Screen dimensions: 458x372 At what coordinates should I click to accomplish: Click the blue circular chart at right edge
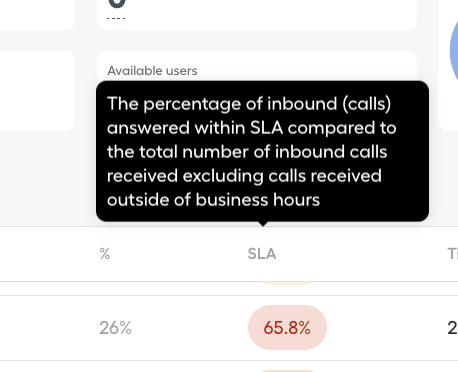pyautogui.click(x=454, y=50)
